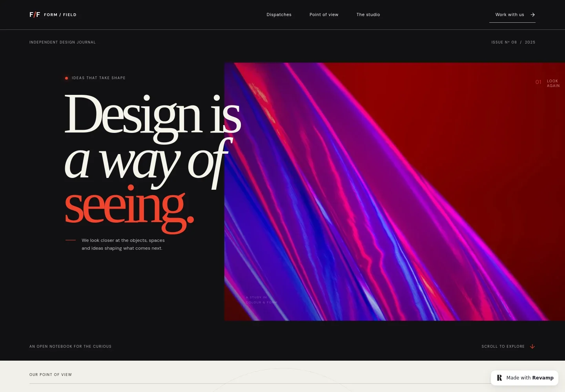Viewport: 565px width, 392px height.
Task: Click the 'Our point of view' heading
Action: [51, 375]
